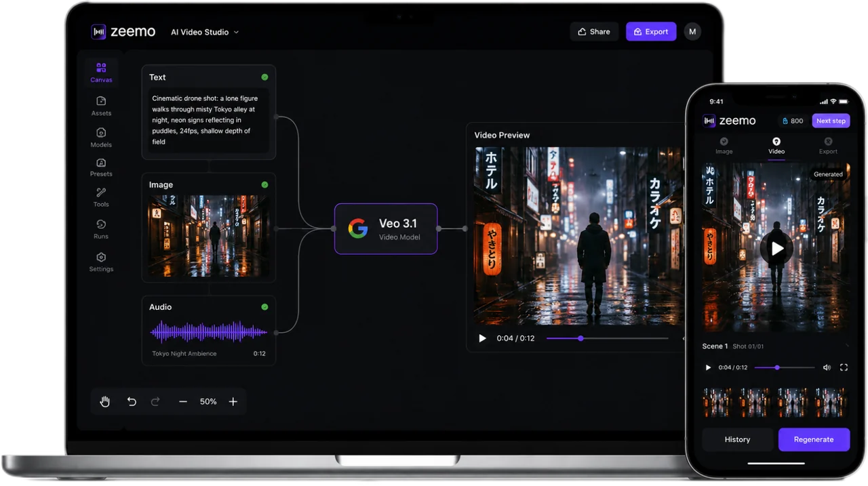Select the hand pan tool

click(x=105, y=401)
